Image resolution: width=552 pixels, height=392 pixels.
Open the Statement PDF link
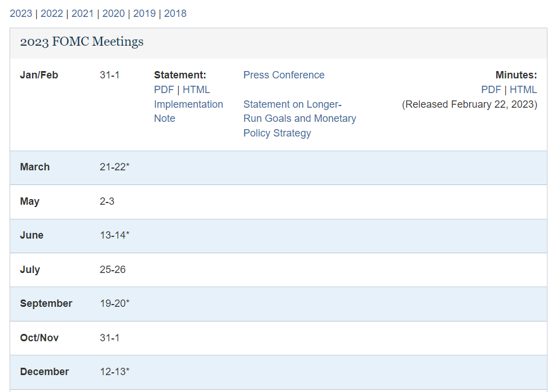click(164, 90)
